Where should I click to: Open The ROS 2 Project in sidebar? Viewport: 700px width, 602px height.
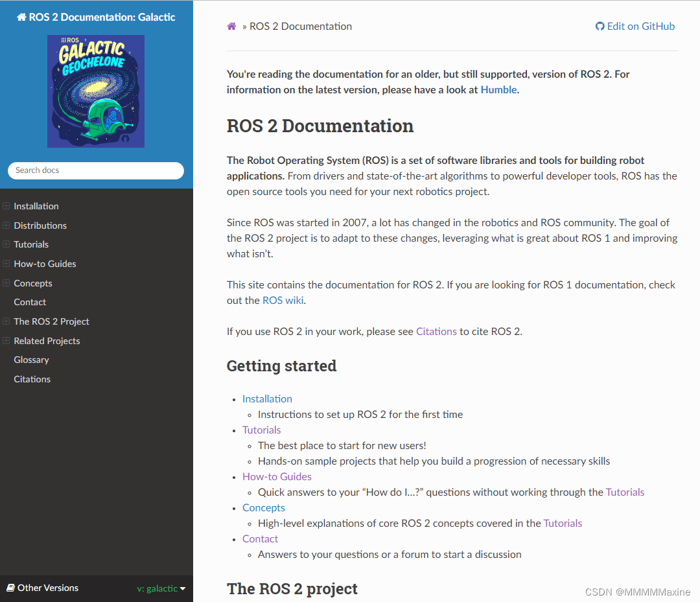51,322
